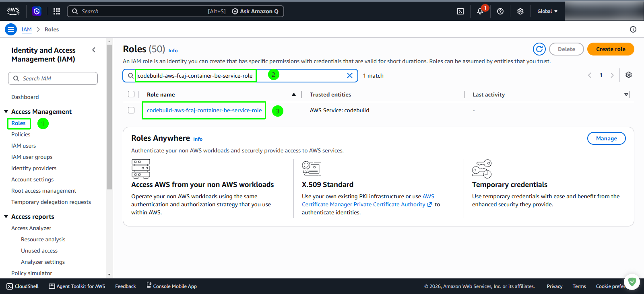Open the shield badge at bottom right
Viewport: 644px width, 294px height.
point(632,282)
